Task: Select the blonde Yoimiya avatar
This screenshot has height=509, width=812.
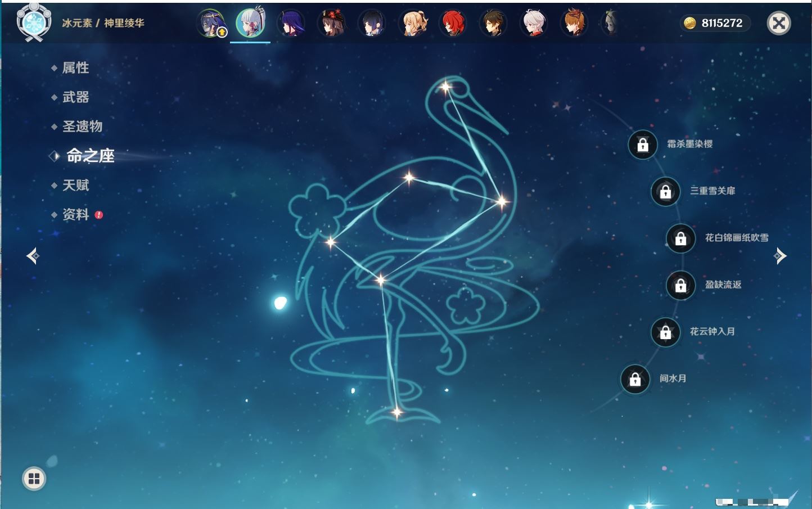Action: point(412,24)
